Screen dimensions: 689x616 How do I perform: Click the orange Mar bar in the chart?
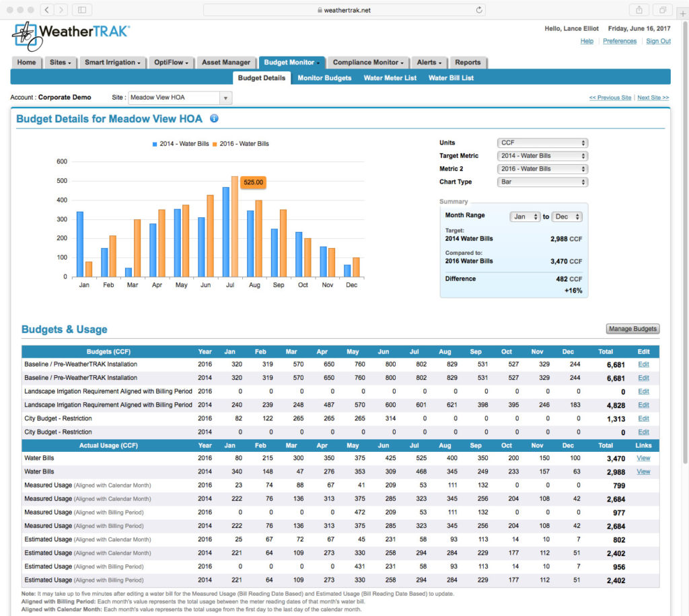pos(137,248)
